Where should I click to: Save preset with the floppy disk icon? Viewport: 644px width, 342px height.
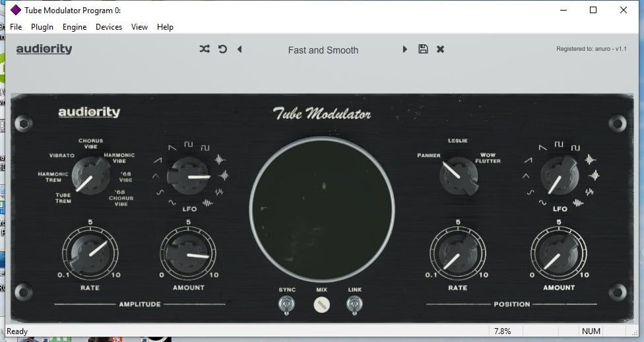pyautogui.click(x=423, y=49)
